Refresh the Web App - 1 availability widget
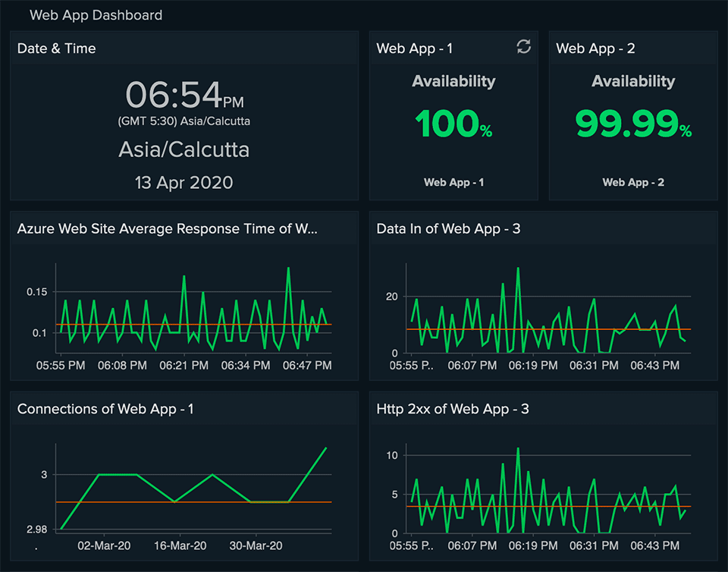Viewport: 728px width, 572px height. point(523,47)
